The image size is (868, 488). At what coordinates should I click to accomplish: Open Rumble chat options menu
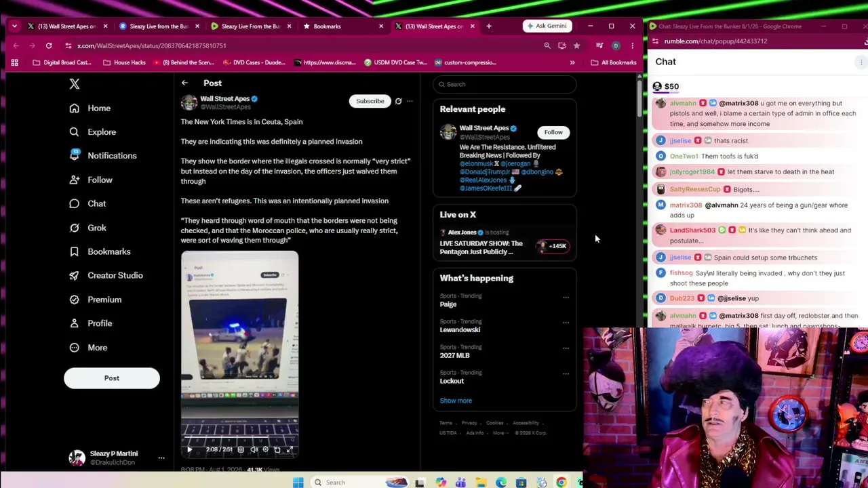(x=861, y=62)
